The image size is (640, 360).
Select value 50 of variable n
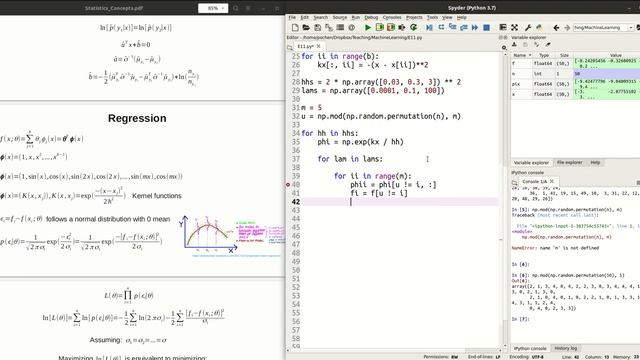pyautogui.click(x=607, y=74)
